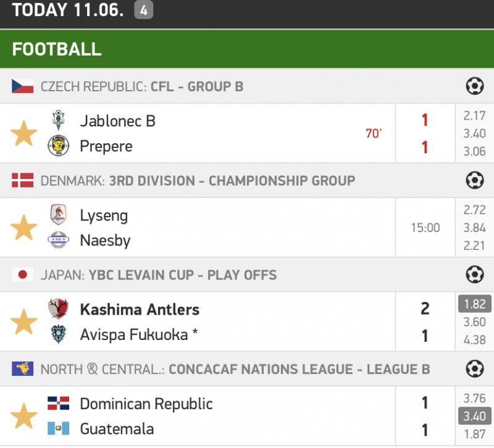Click soccer ball icon in Denmark 3rd Division row
Screen dimensions: 494x448
(x=474, y=181)
